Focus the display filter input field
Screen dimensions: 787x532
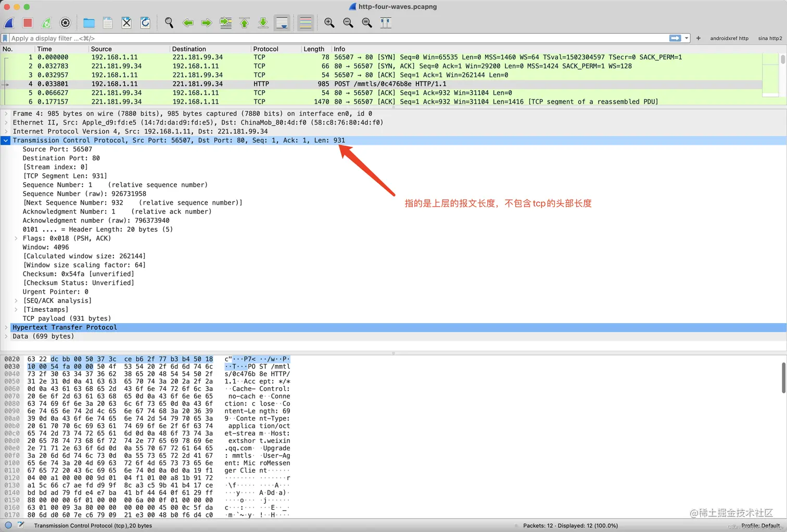pyautogui.click(x=338, y=38)
